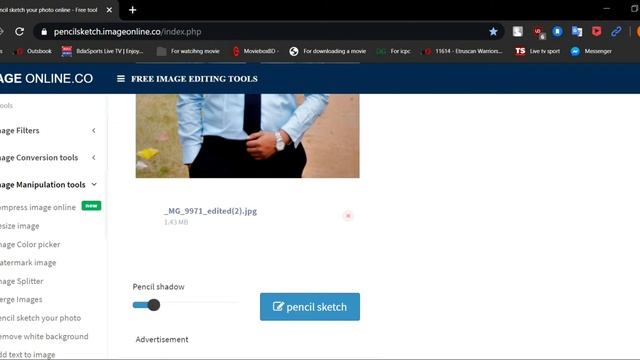
Task: Click the green 'new' badge
Action: click(91, 206)
